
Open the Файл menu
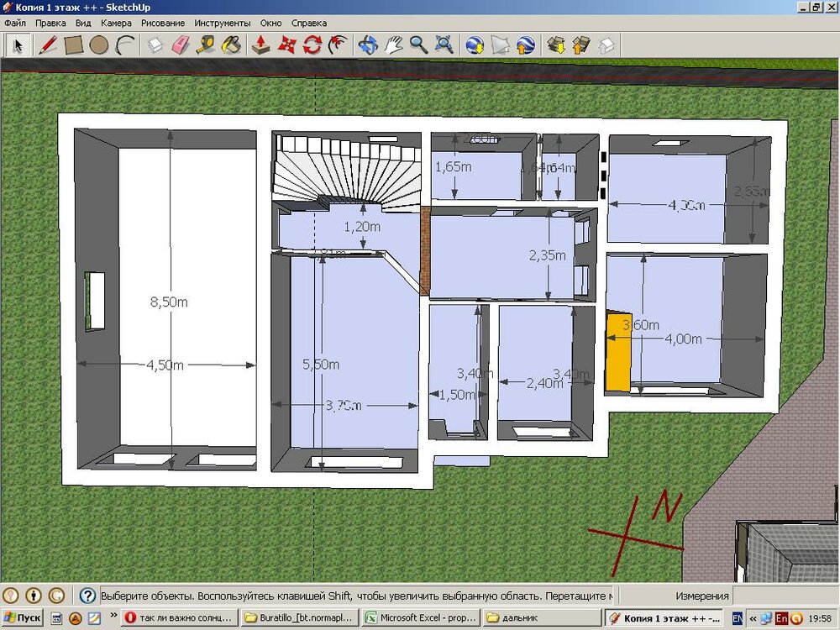(x=15, y=24)
